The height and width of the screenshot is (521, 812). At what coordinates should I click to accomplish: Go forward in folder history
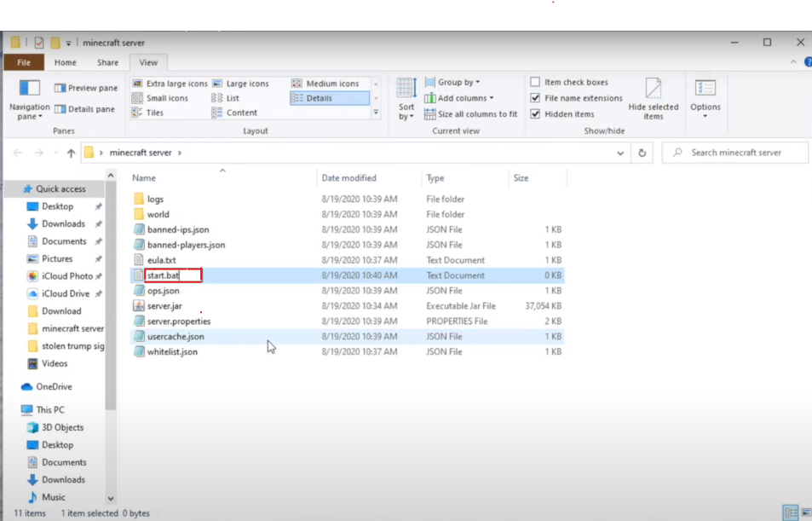(x=39, y=153)
